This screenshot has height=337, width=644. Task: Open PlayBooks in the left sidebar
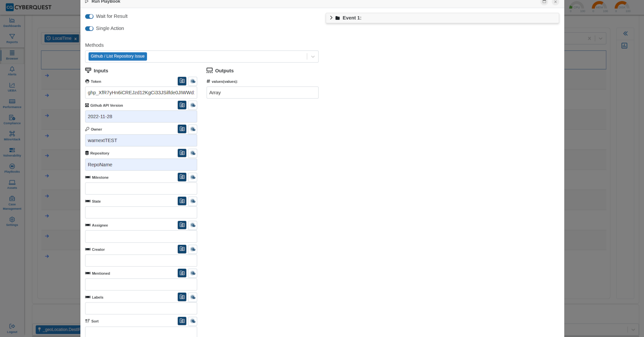point(12,168)
